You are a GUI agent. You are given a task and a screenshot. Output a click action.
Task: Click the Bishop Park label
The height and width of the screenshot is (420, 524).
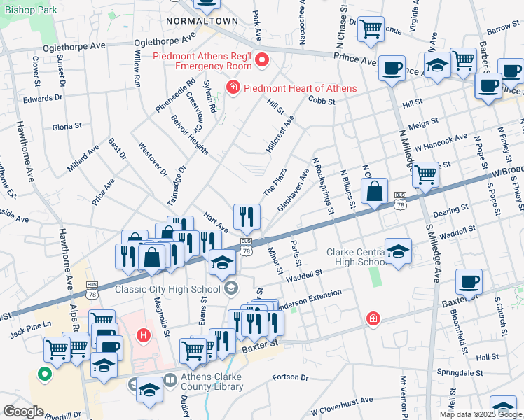point(31,10)
